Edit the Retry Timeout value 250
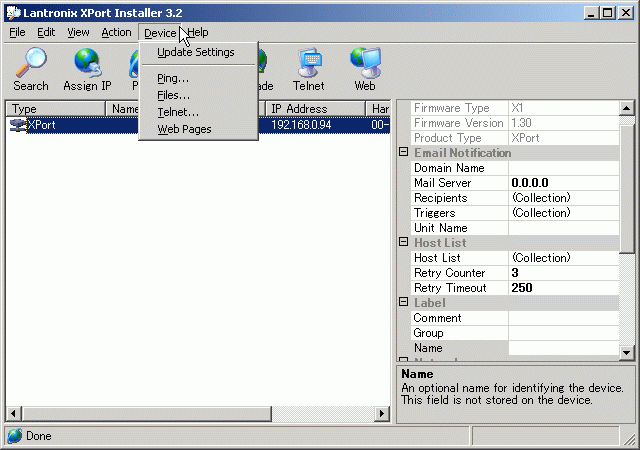640x450 pixels. pos(564,288)
